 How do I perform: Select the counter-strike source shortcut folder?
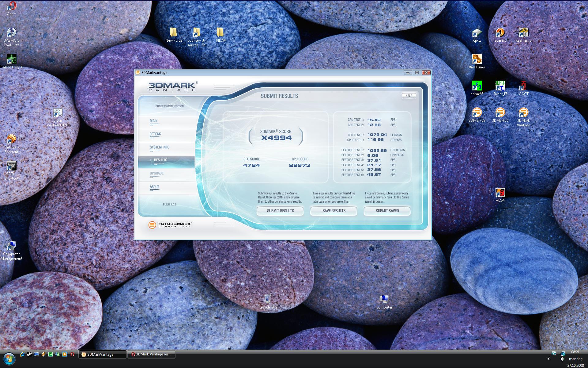pyautogui.click(x=198, y=37)
